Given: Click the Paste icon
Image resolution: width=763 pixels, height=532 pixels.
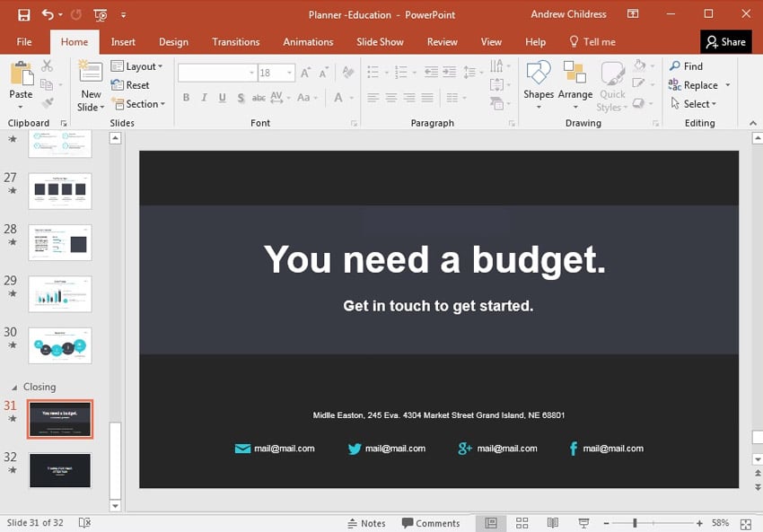Looking at the screenshot, I should pos(21,75).
